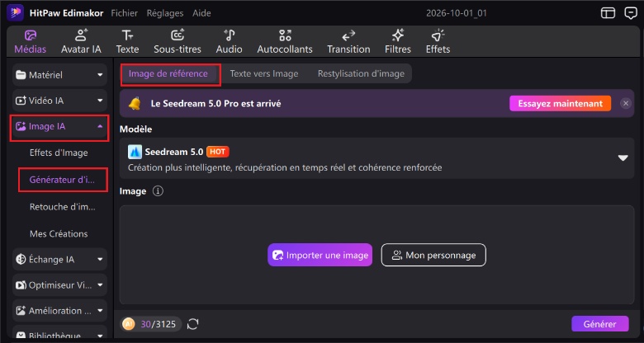Viewport: 644px width, 343px height.
Task: Click the HOT badge next to Seedream 5.0
Action: click(x=217, y=152)
